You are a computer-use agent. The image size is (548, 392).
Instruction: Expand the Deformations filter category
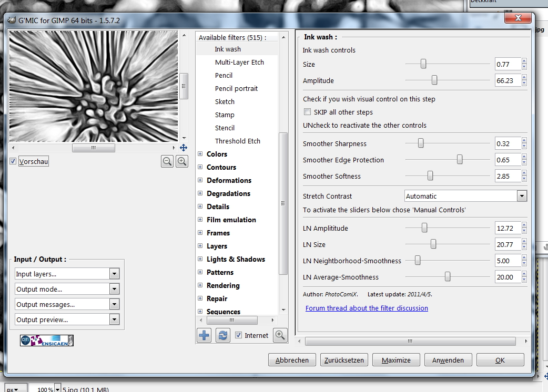pos(200,180)
